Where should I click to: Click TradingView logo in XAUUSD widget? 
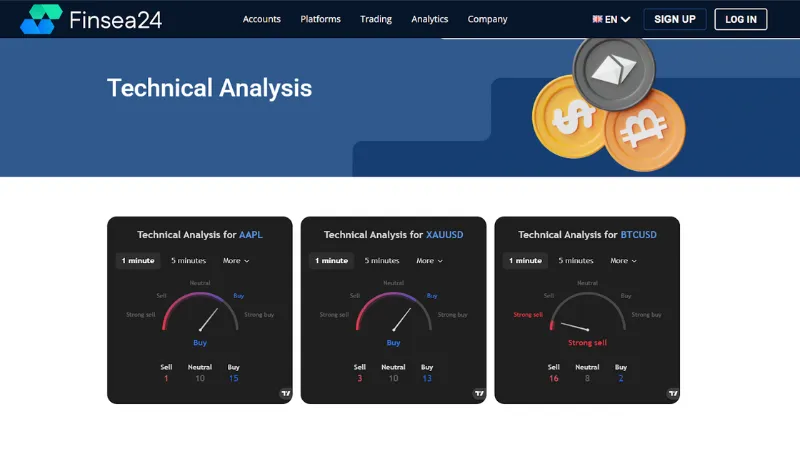coord(478,394)
